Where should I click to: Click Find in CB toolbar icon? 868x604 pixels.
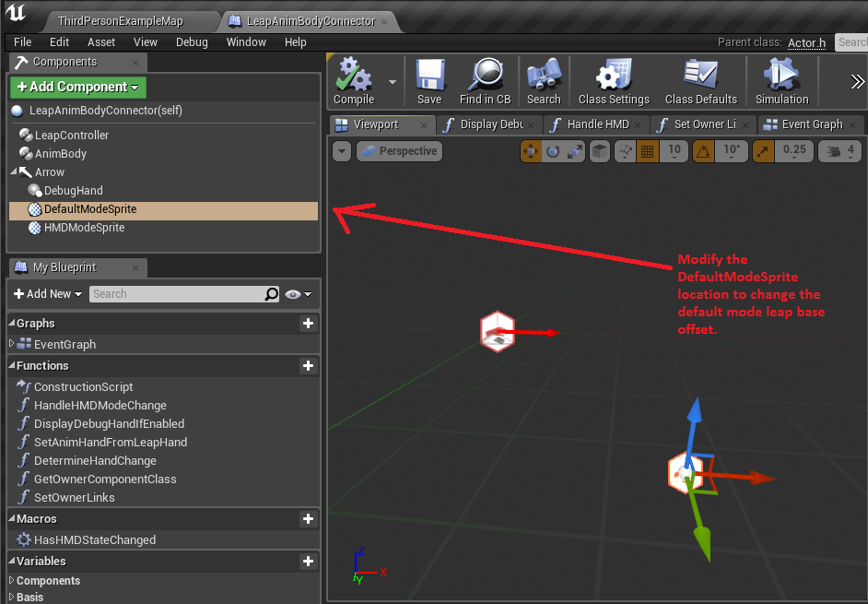[x=486, y=81]
